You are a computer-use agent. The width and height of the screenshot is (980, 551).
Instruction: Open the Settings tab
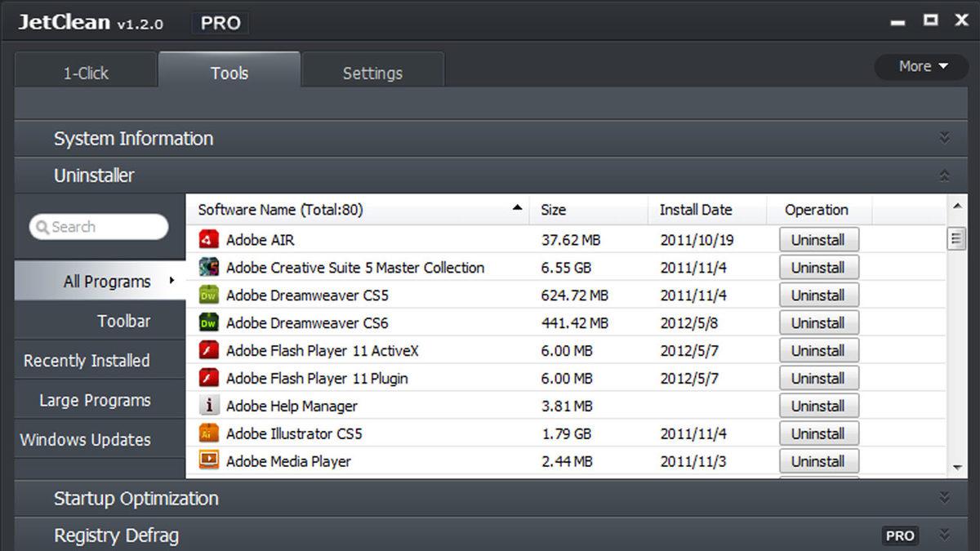point(372,73)
